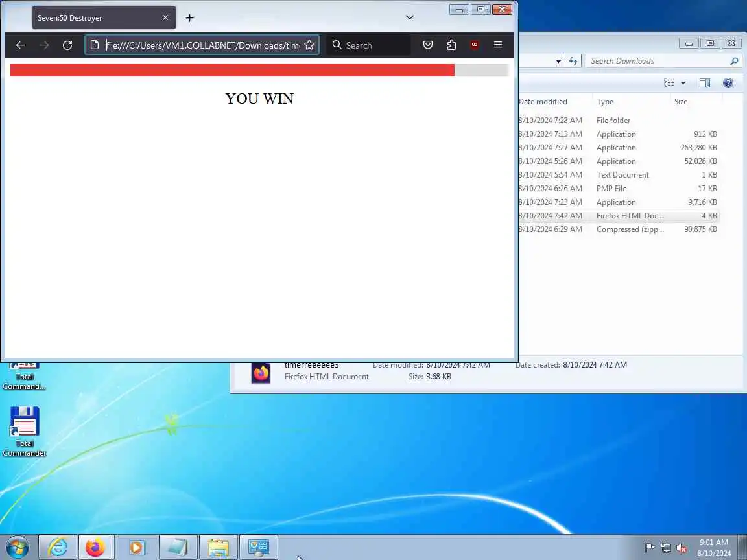Sort by the Size column header
This screenshot has width=747, height=560.
[696, 101]
